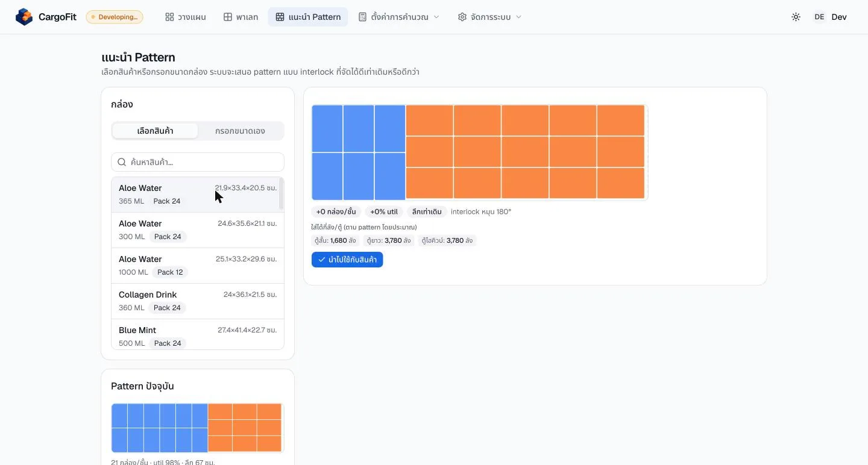The width and height of the screenshot is (868, 465).
Task: Select Aloe Water 1000 ML product
Action: click(x=198, y=266)
